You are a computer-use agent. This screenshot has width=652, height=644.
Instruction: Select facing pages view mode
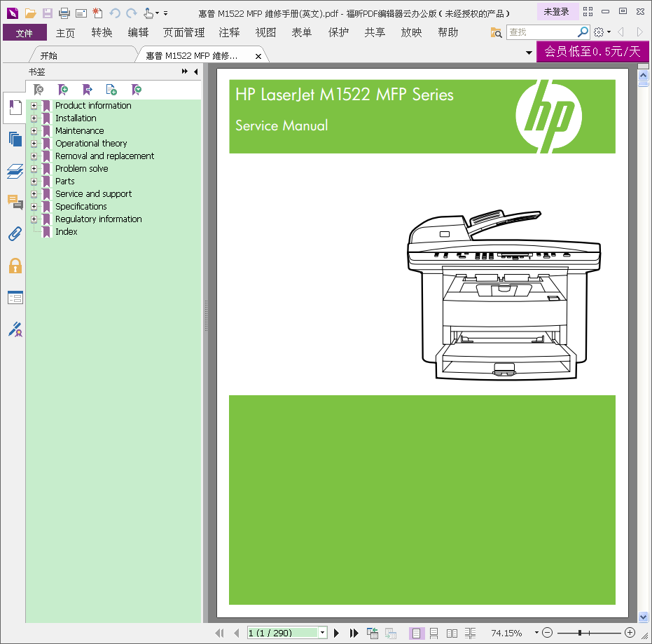(x=452, y=633)
